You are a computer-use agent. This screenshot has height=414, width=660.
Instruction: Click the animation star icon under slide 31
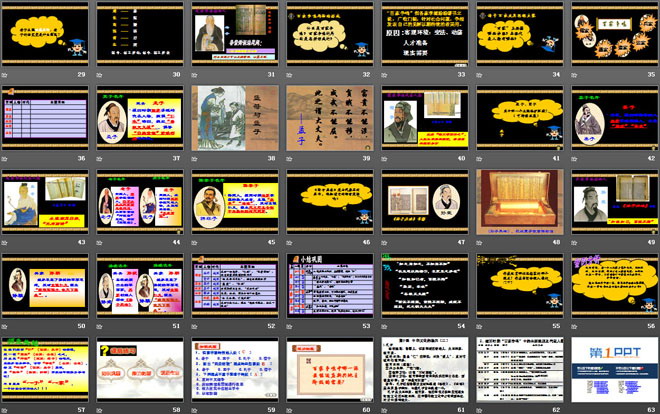pos(194,75)
